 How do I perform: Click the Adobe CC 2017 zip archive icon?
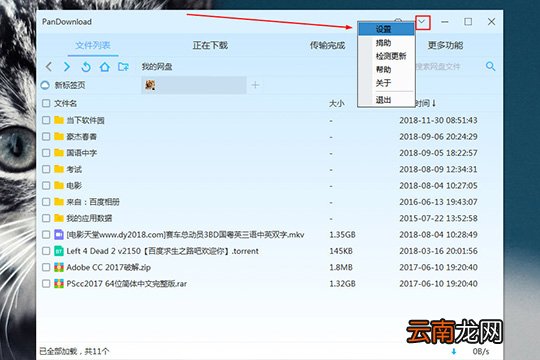[59, 267]
